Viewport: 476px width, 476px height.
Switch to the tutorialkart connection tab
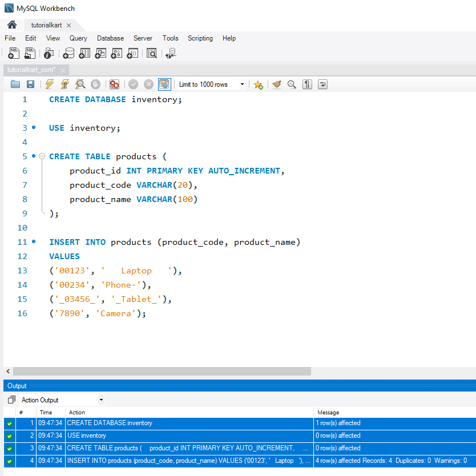click(x=46, y=25)
